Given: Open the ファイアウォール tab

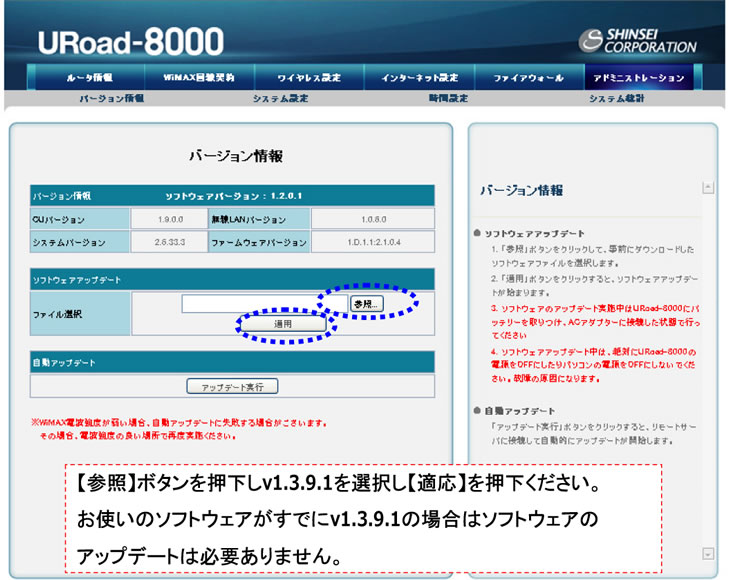Looking at the screenshot, I should (529, 77).
